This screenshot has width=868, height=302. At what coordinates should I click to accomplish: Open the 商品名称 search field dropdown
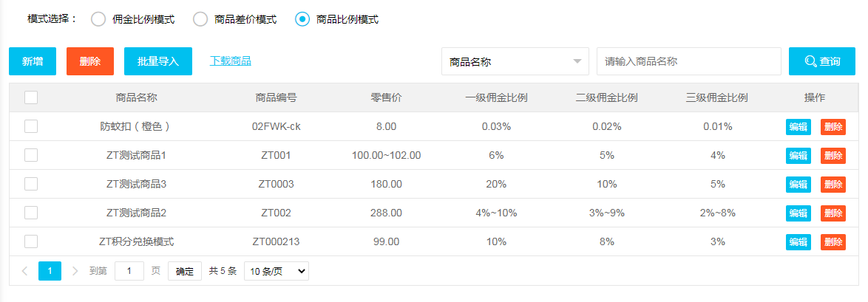tap(515, 61)
